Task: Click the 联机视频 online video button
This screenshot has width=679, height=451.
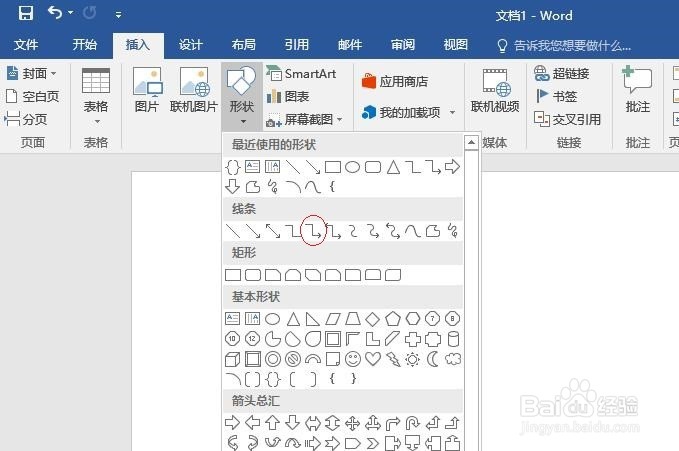Action: [x=495, y=90]
